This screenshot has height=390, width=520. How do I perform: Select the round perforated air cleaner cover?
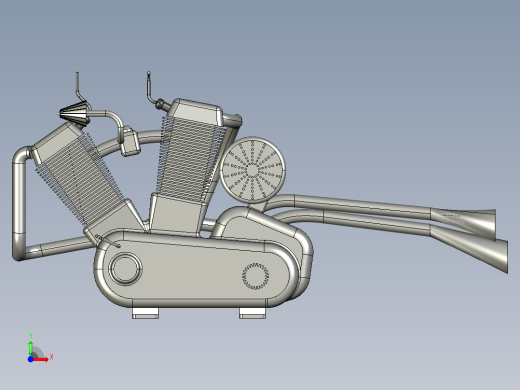coord(252,170)
